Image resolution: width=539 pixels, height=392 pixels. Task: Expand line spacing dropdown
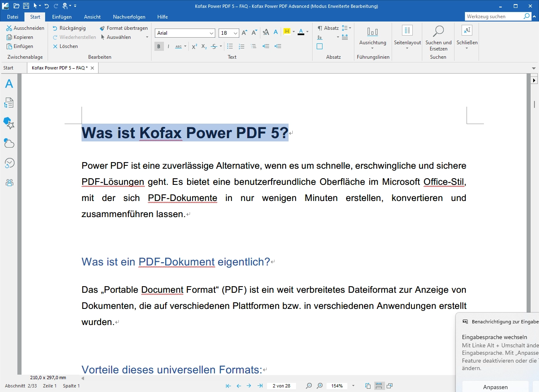point(350,28)
